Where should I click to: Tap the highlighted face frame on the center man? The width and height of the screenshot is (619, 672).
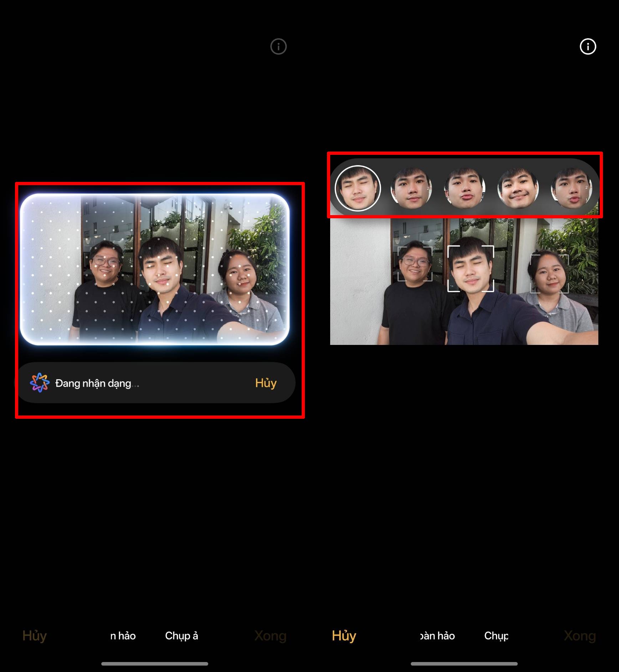471,269
